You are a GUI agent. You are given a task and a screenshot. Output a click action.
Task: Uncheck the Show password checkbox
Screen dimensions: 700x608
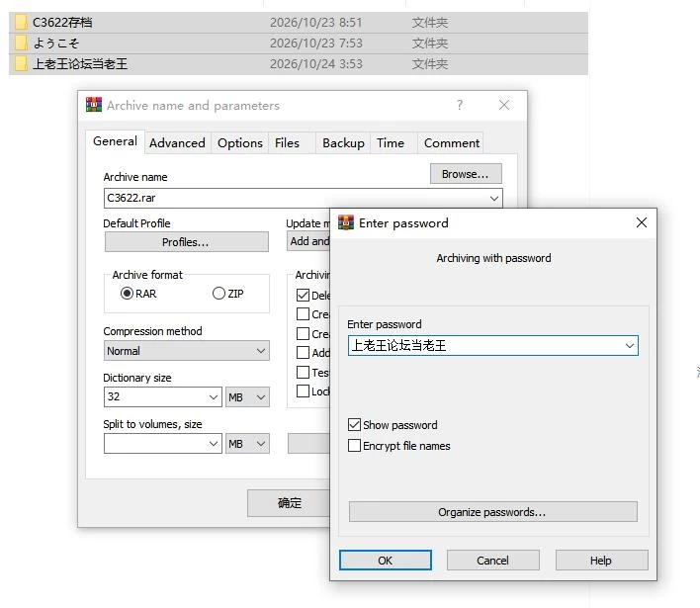tap(355, 424)
